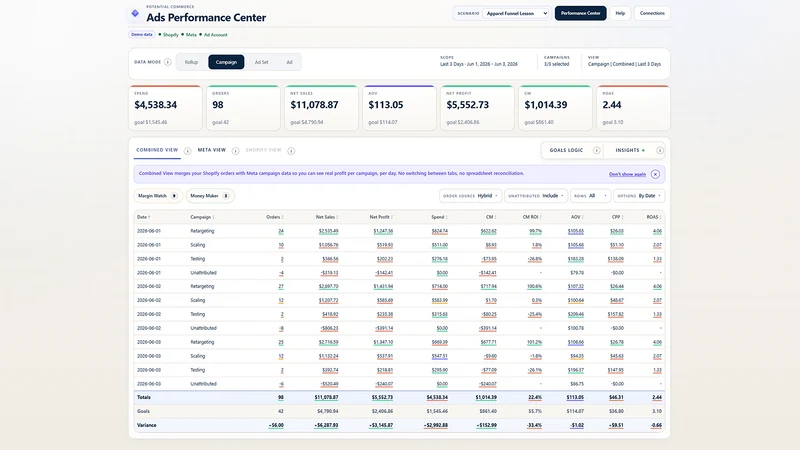Click the Net Sales $11,078.87 card

(321, 108)
